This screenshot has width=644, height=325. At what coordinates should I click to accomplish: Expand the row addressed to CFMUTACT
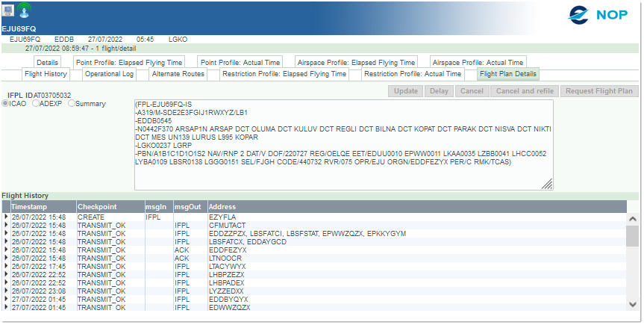[x=6, y=225]
